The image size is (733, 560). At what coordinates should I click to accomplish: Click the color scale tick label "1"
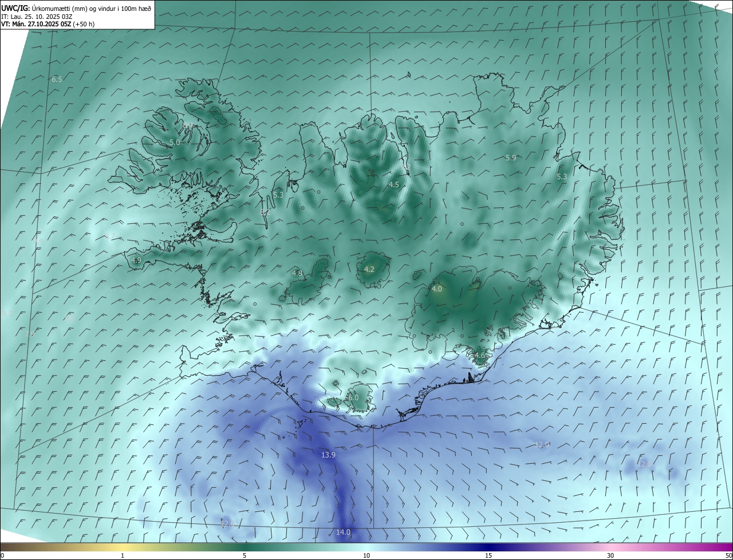click(x=123, y=555)
